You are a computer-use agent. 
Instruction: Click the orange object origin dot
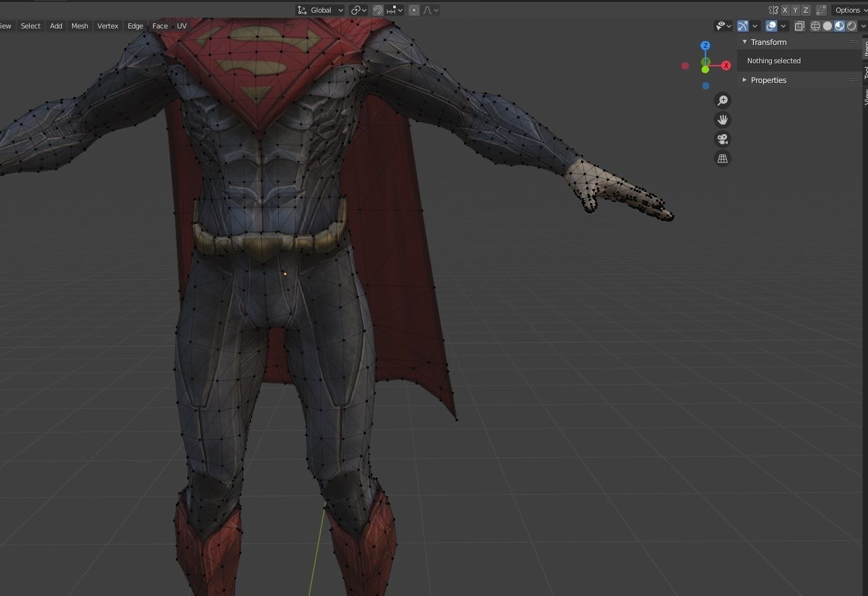point(285,274)
